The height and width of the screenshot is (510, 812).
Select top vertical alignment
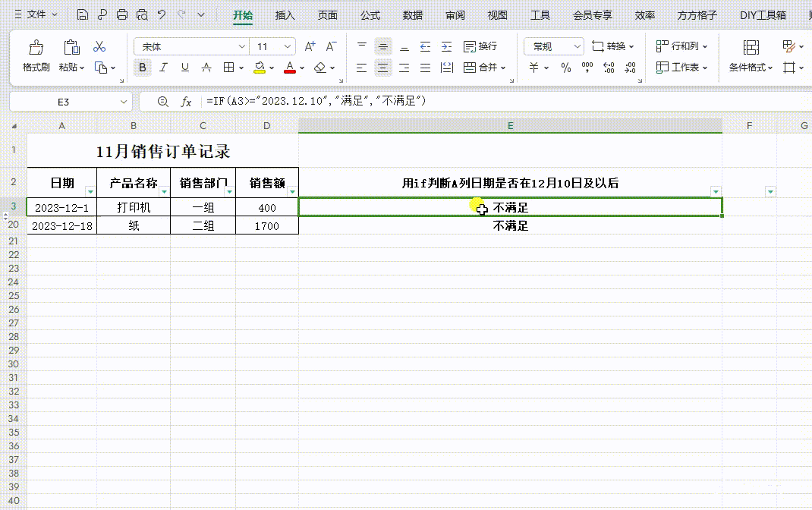pyautogui.click(x=362, y=46)
